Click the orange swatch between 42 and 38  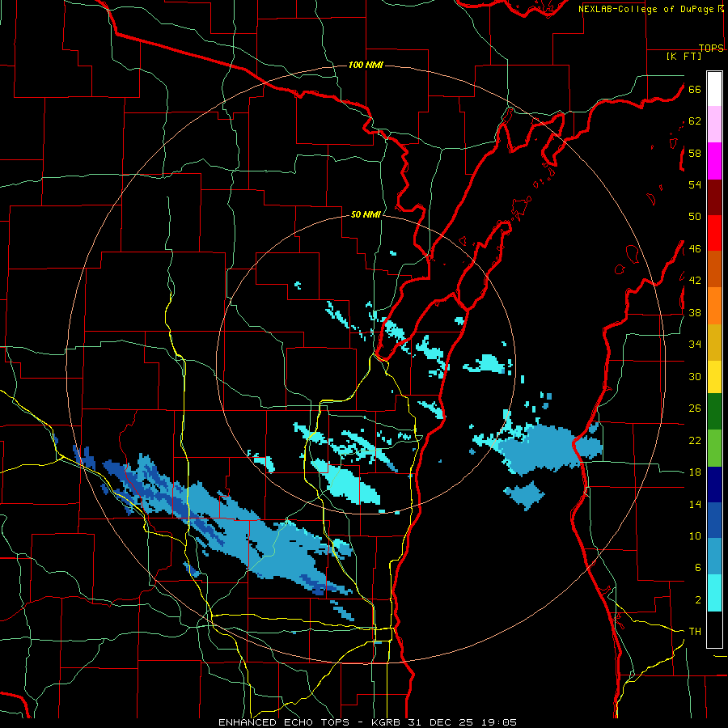click(714, 305)
